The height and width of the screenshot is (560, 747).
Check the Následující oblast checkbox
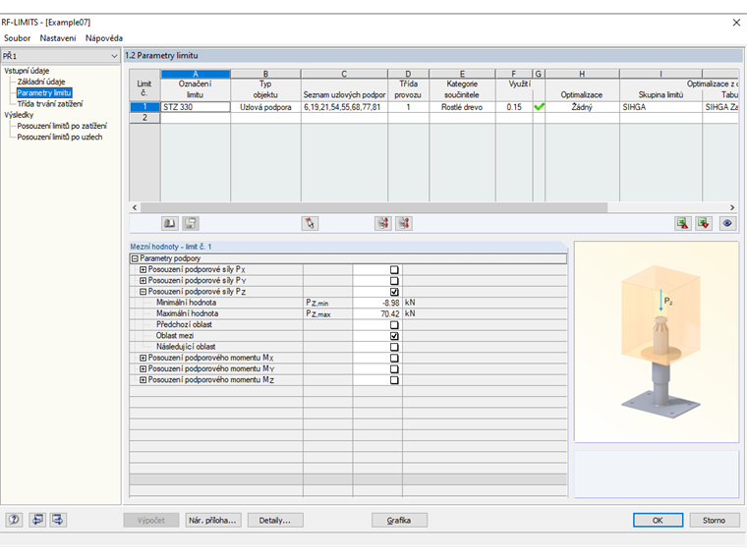[394, 347]
